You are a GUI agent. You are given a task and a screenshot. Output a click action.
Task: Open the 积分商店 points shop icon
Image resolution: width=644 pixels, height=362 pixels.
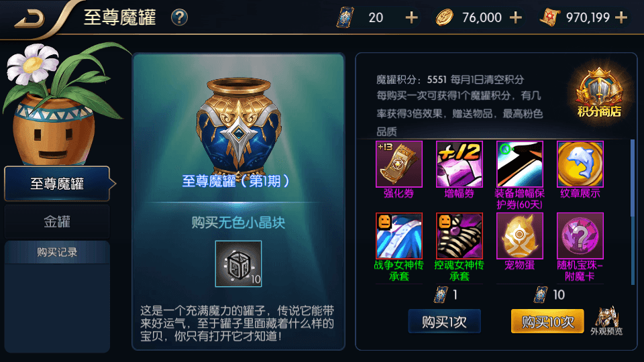pos(599,93)
